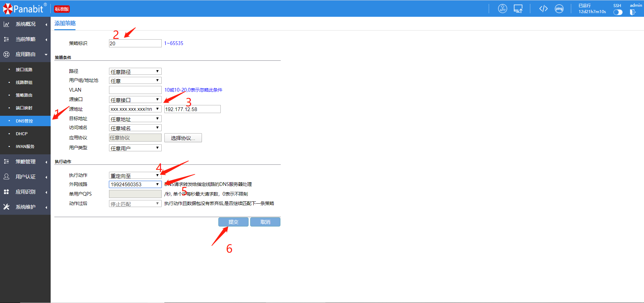Open the 执行动作 dropdown set to 重定向至
The width and height of the screenshot is (644, 303).
(x=135, y=175)
